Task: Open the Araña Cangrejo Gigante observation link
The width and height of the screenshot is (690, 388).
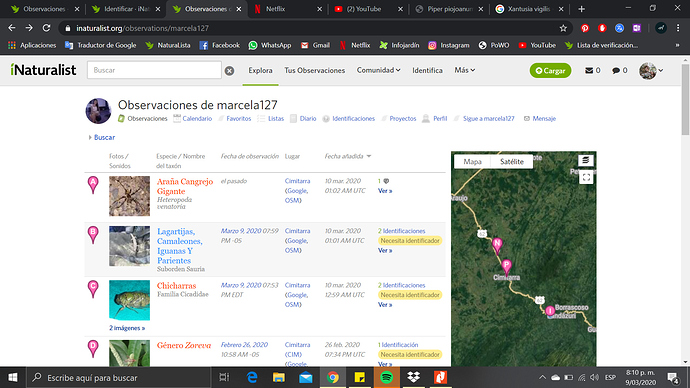Action: point(185,186)
